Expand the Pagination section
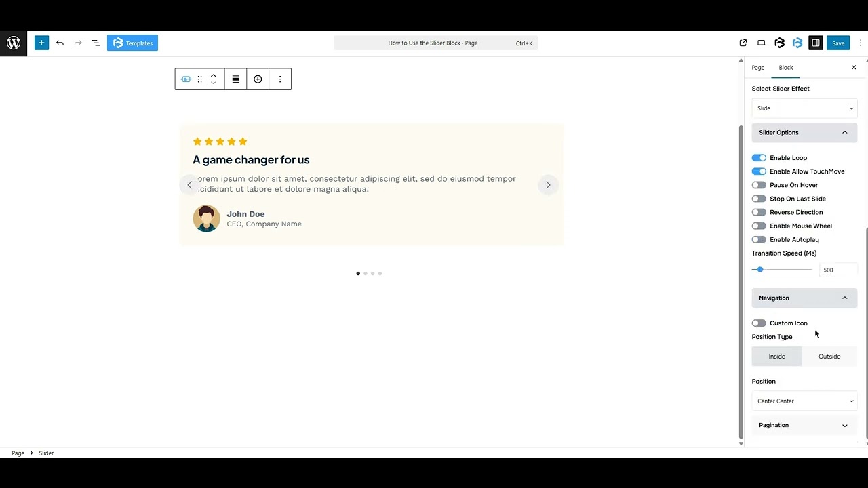This screenshot has width=868, height=488. (x=804, y=425)
